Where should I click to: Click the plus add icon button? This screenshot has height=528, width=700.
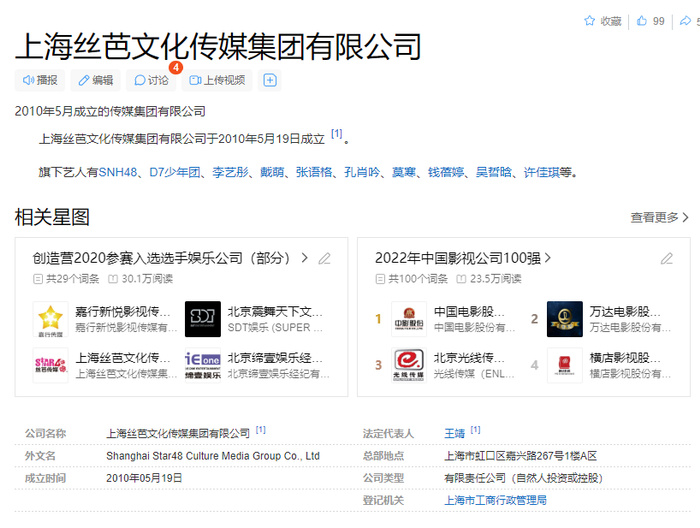[x=270, y=80]
